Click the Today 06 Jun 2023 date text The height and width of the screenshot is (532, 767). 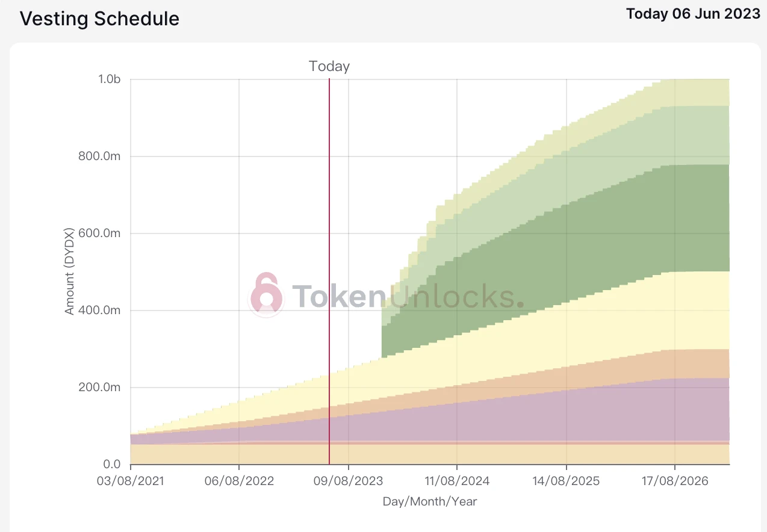[693, 14]
